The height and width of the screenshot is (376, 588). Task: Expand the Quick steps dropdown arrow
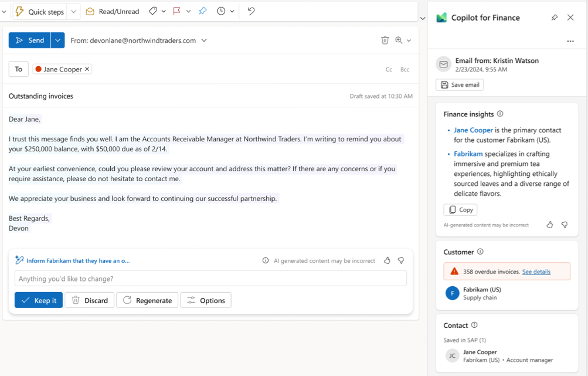click(73, 12)
